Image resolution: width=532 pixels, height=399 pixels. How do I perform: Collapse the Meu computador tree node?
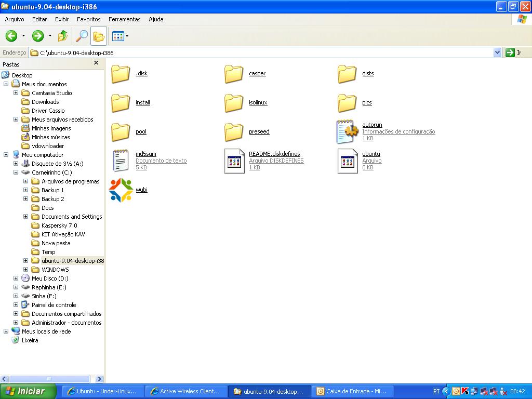(6, 154)
